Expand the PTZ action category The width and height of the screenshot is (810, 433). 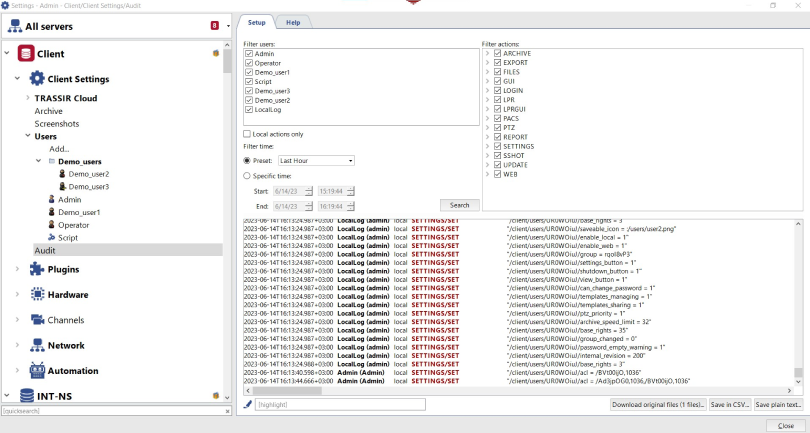pyautogui.click(x=487, y=128)
